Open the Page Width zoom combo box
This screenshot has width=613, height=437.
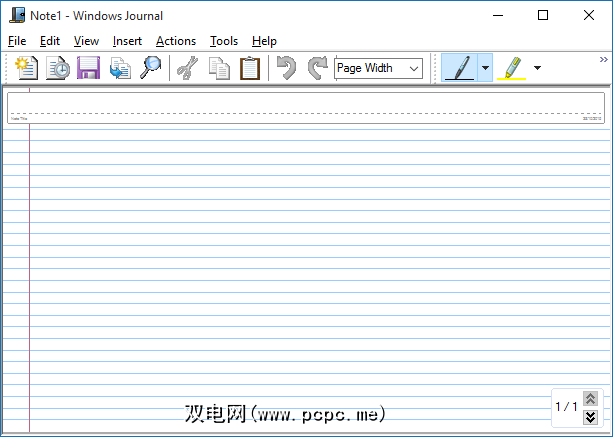(378, 68)
